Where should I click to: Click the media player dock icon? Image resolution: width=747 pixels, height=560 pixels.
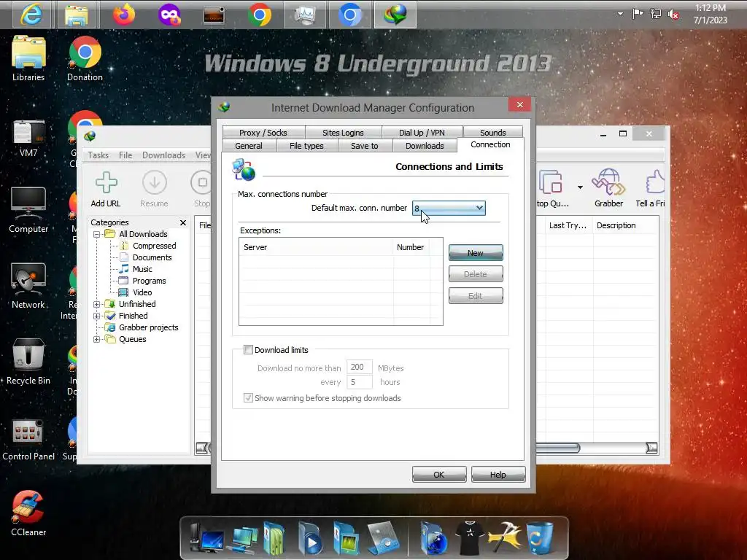pos(310,539)
